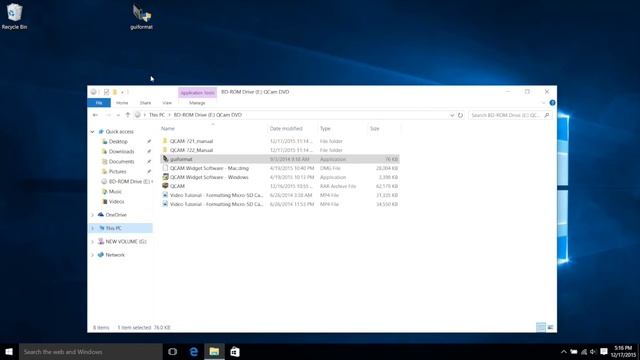Screen dimensions: 640x360
Task: Select the QCAM RAR archive file
Action: (x=280, y=186)
